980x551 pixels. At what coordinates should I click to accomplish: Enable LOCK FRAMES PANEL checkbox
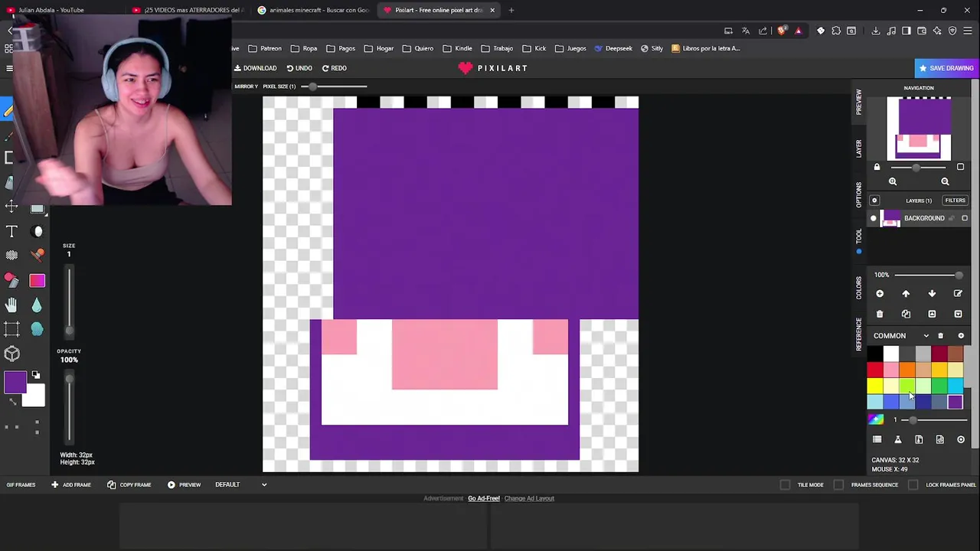point(913,484)
